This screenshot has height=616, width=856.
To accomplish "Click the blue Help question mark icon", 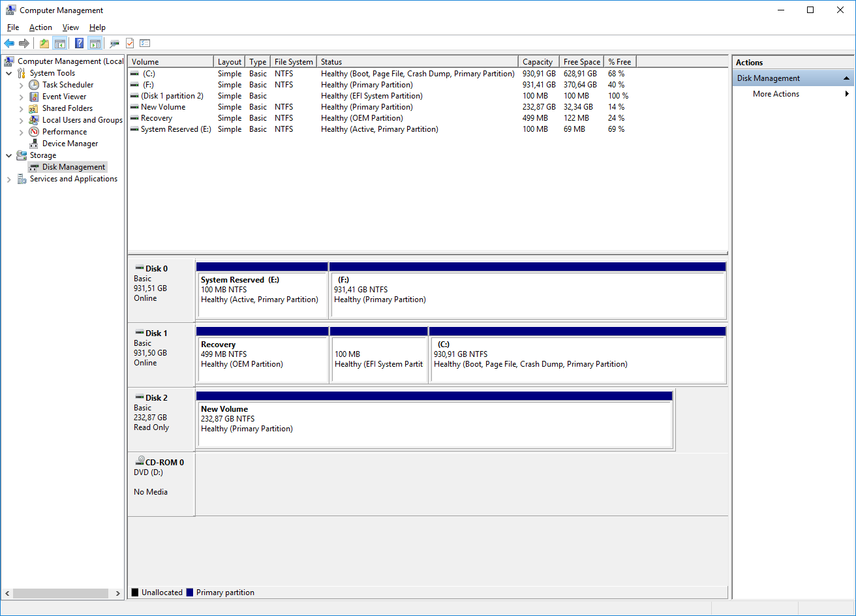I will 80,44.
